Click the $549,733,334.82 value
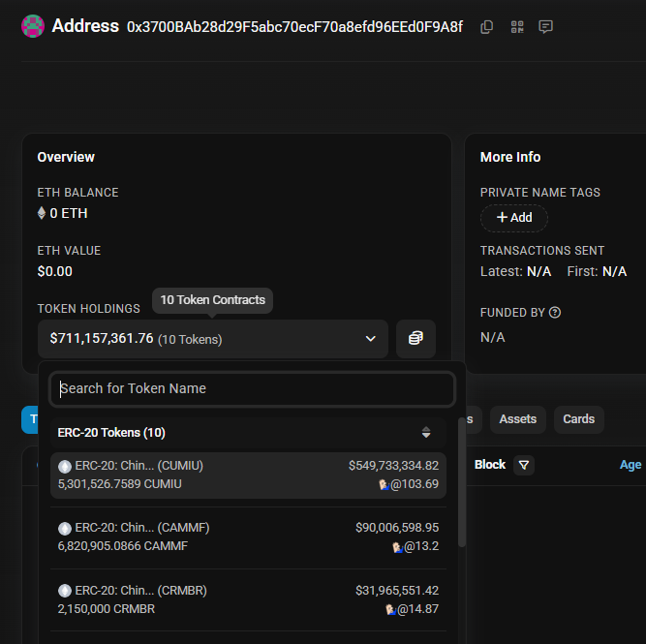 (x=393, y=466)
